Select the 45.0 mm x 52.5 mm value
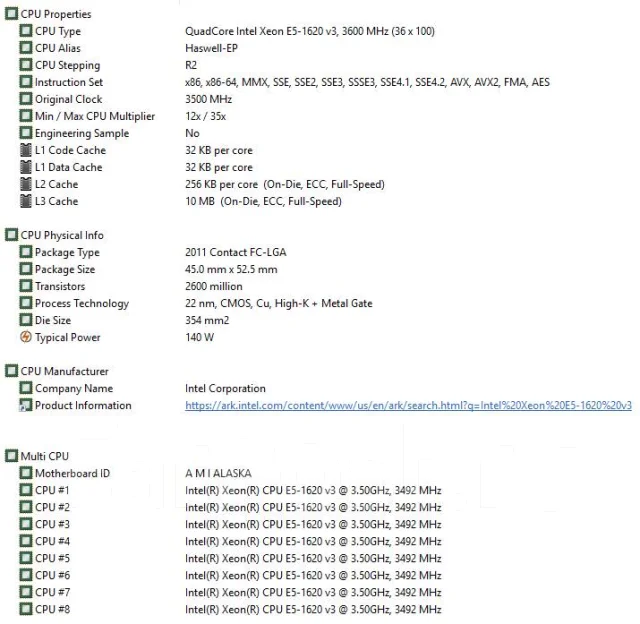Screen dimensions: 640x624 (x=231, y=269)
